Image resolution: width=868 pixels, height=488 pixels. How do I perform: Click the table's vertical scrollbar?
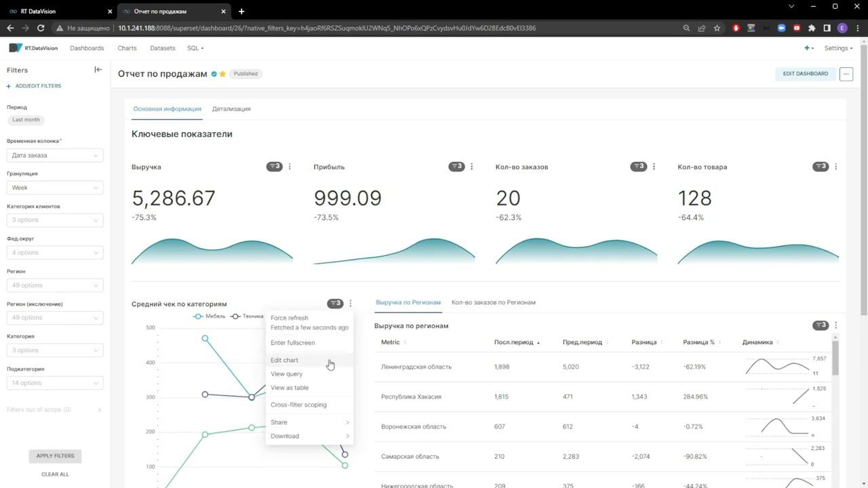click(x=835, y=358)
